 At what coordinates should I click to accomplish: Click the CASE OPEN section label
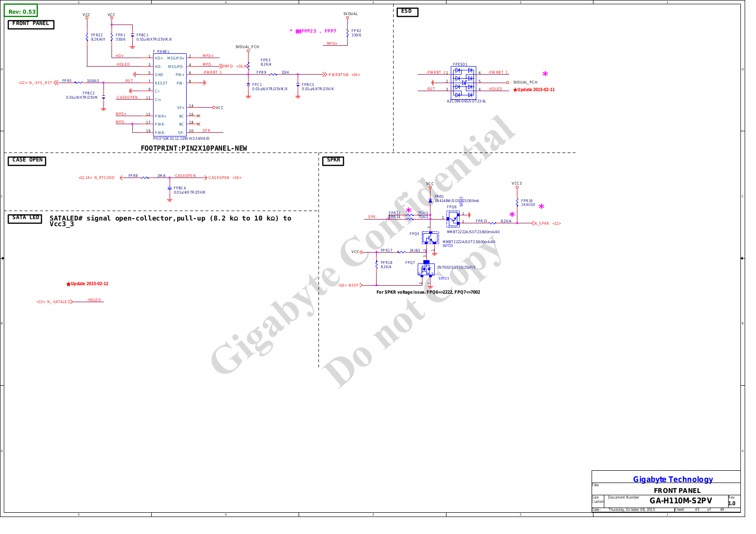coord(27,161)
